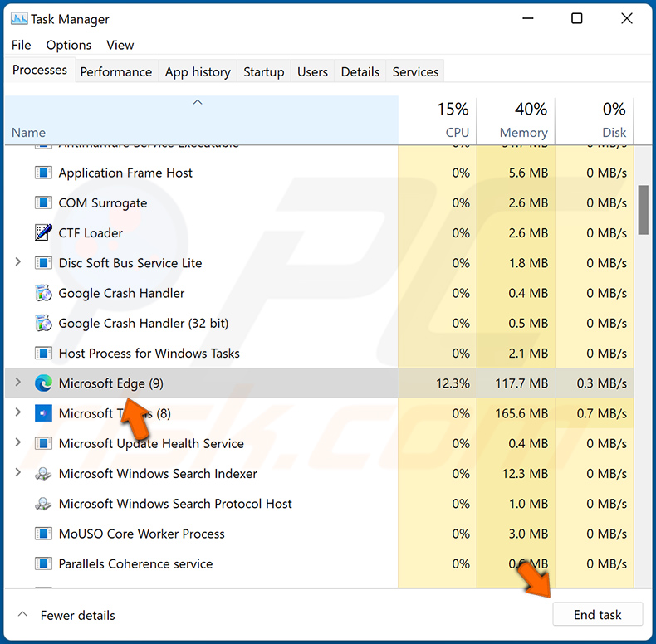656x644 pixels.
Task: Select the MoUSO Core Worker Process name
Action: click(142, 534)
